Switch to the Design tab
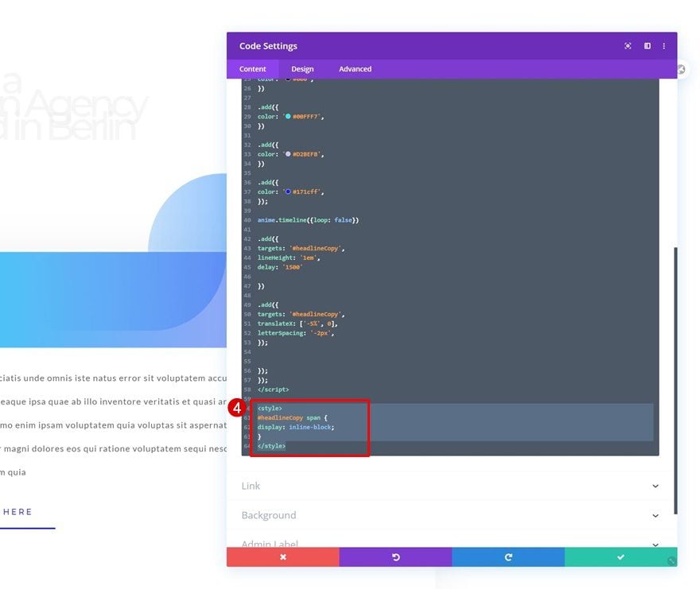700x589 pixels. [302, 68]
